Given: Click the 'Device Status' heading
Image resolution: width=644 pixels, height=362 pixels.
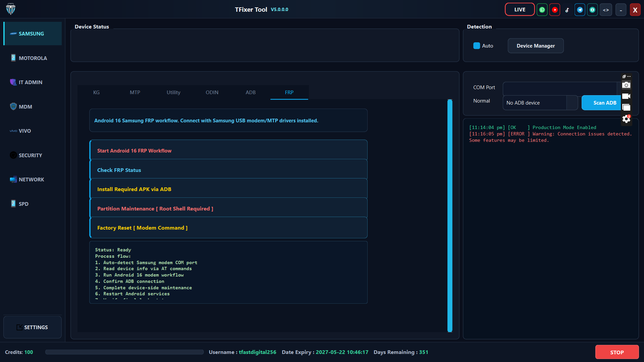Looking at the screenshot, I should (92, 27).
